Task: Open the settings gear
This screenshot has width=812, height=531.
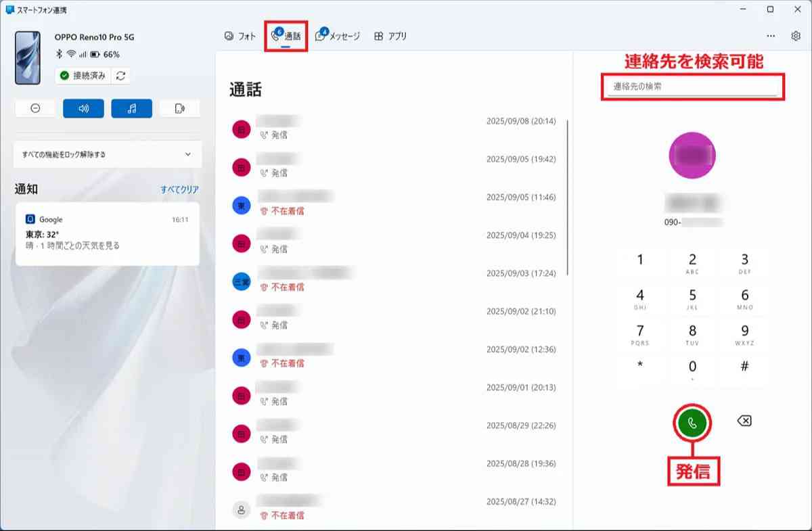Action: [x=795, y=37]
